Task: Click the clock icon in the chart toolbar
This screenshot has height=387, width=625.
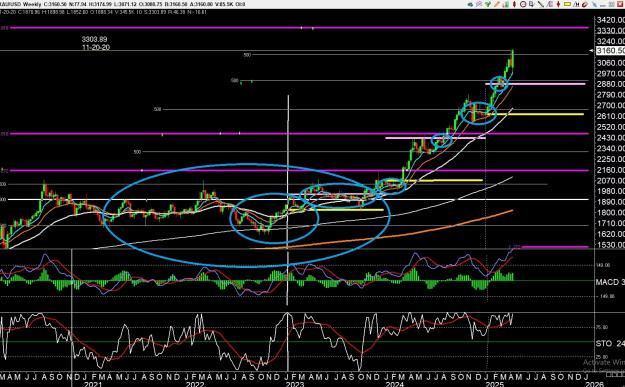Action: pyautogui.click(x=523, y=4)
